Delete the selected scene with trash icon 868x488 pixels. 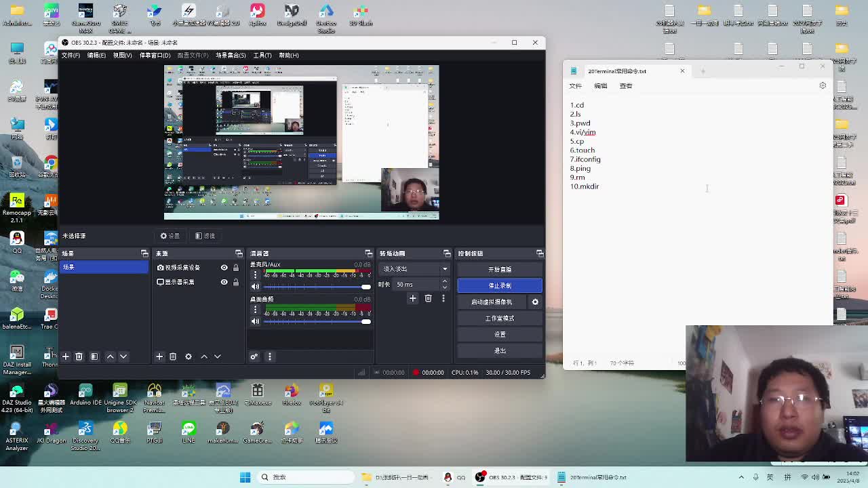[79, 357]
